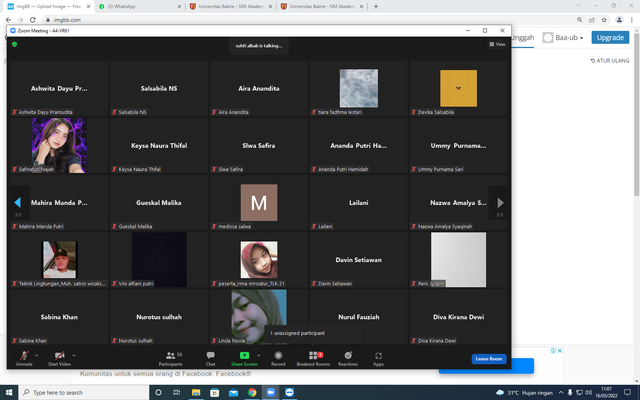Image resolution: width=640 pixels, height=400 pixels.
Task: Open the View layout menu
Action: (x=498, y=44)
